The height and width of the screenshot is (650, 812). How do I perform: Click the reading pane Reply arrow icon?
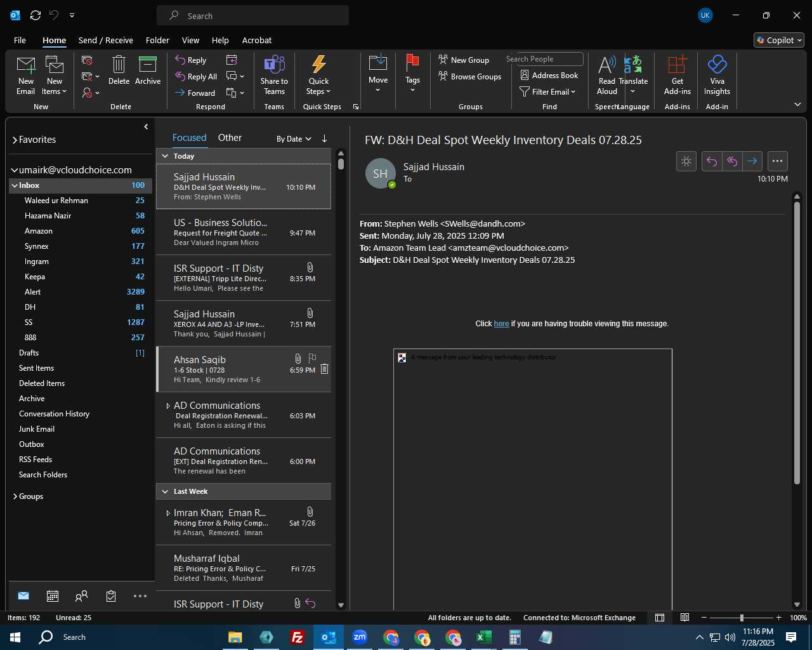click(712, 161)
